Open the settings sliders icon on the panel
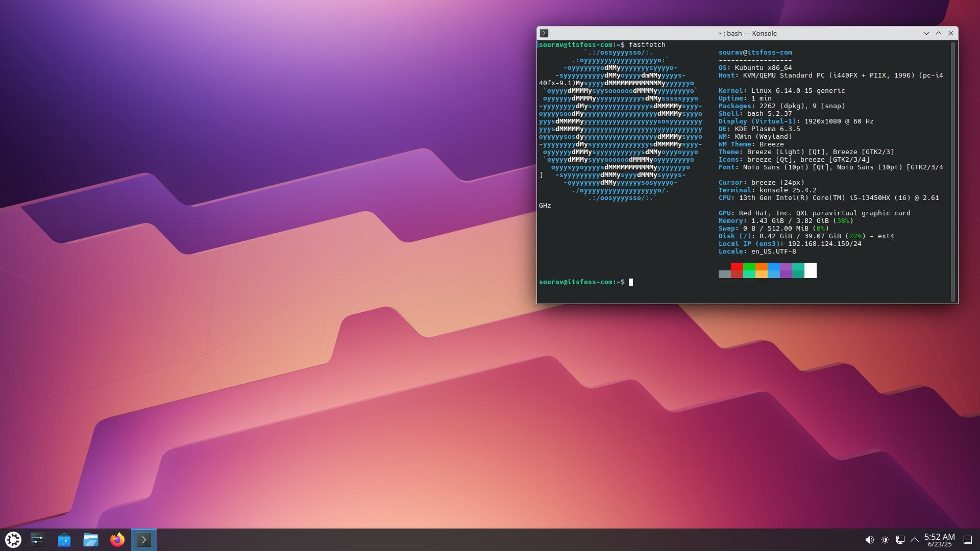Image resolution: width=980 pixels, height=551 pixels. pyautogui.click(x=38, y=539)
